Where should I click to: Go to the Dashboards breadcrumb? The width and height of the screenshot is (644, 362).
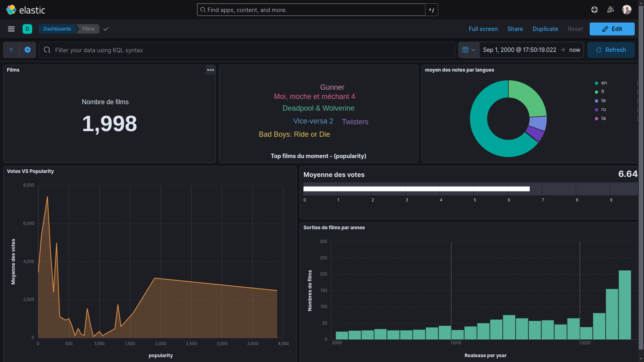pos(57,29)
